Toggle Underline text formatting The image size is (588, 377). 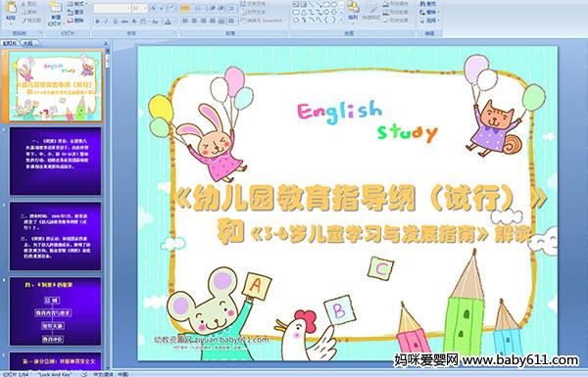tap(115, 22)
